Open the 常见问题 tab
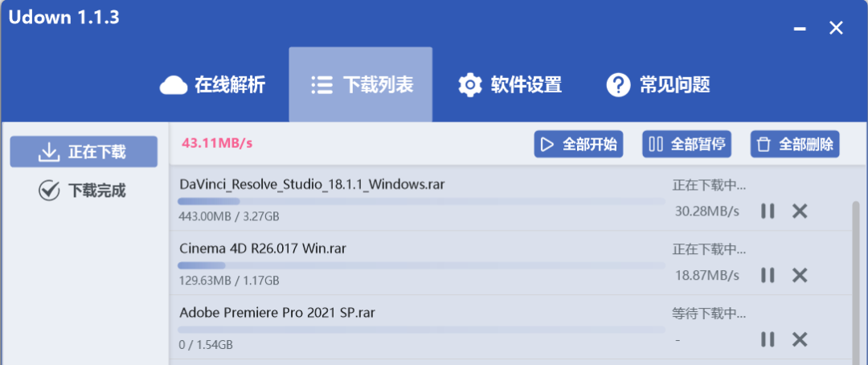 (x=657, y=85)
